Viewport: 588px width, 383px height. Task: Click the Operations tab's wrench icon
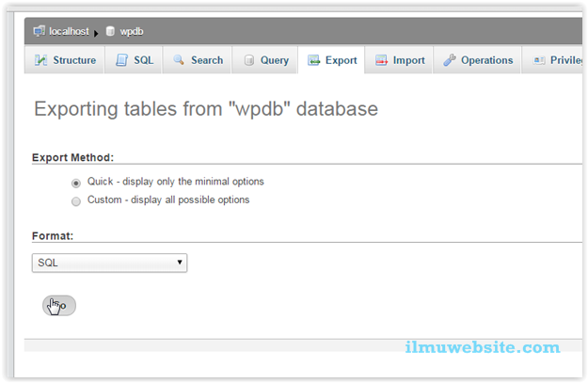450,60
